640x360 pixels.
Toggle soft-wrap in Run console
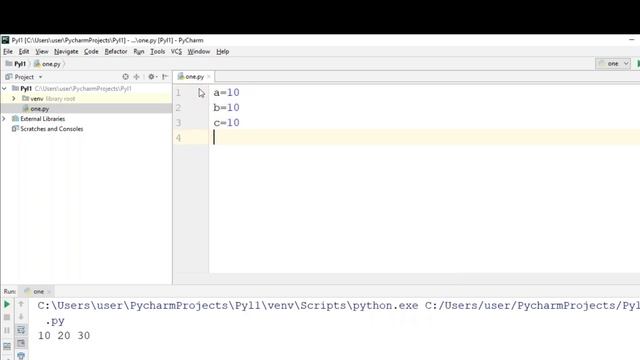pos(21,330)
